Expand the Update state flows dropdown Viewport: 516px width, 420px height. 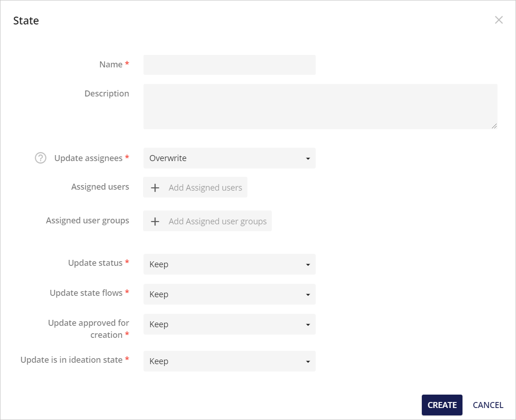229,294
